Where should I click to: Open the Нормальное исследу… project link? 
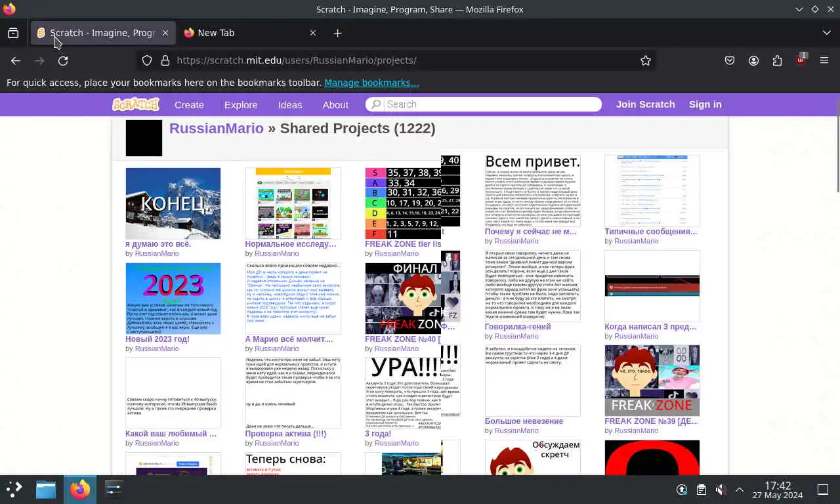(291, 244)
